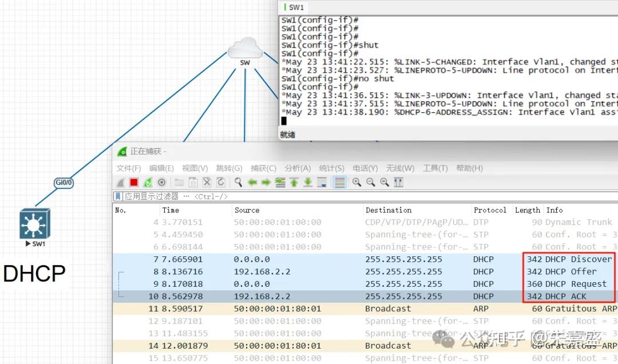Image resolution: width=618 pixels, height=364 pixels.
Task: Open the 统计(S) menu
Action: [331, 168]
